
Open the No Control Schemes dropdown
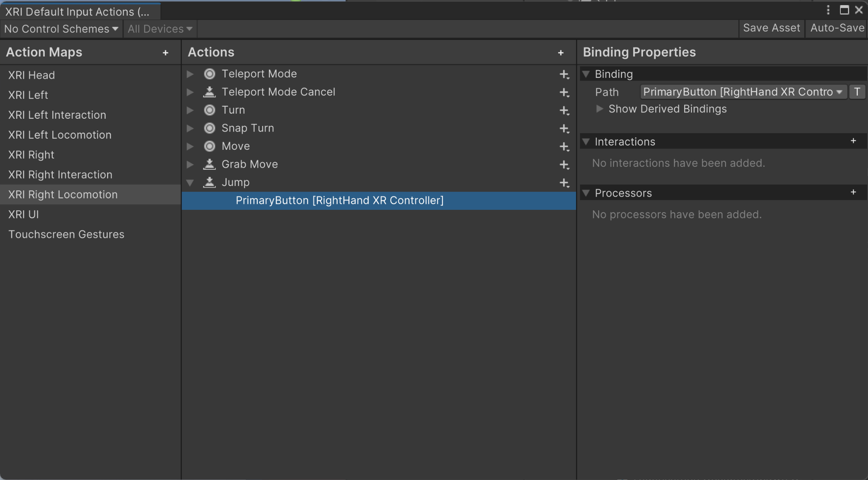click(x=61, y=29)
